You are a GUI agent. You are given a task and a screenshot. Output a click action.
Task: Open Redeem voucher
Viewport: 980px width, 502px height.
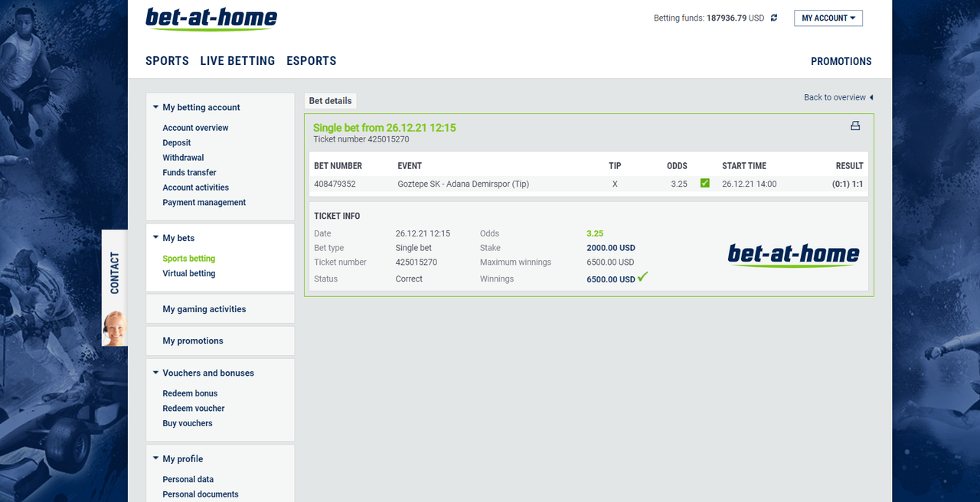[x=194, y=408]
